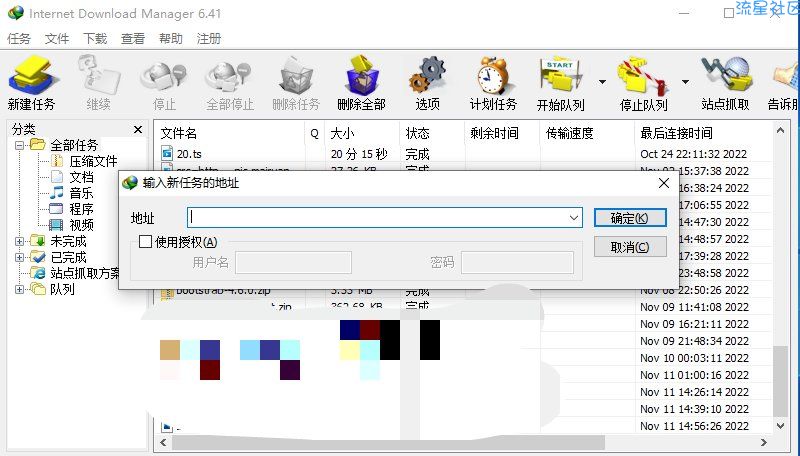Expand the 已完成 tree node
This screenshot has height=456, width=800.
[x=19, y=257]
